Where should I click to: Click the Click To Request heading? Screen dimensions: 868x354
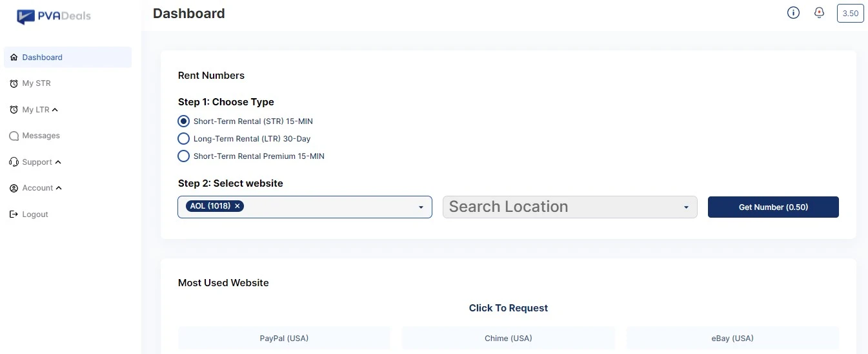point(509,308)
